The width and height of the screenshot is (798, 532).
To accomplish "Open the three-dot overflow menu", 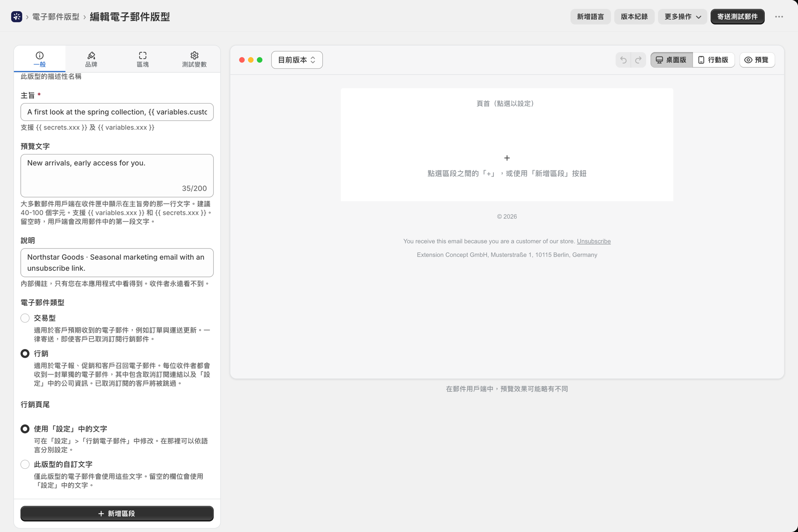I will click(779, 17).
